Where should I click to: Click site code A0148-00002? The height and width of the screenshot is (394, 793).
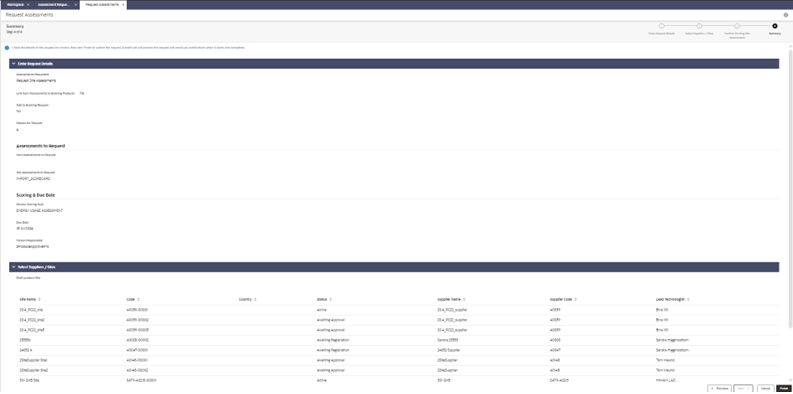click(137, 370)
